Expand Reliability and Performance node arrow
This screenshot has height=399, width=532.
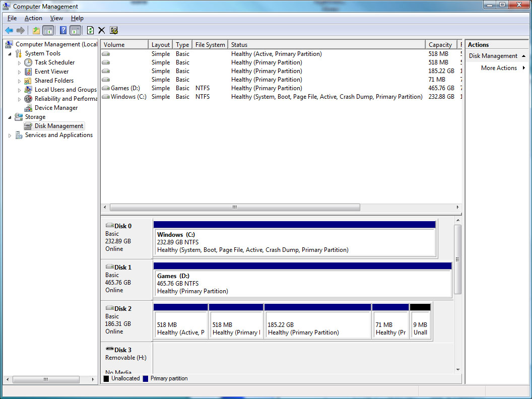[19, 99]
